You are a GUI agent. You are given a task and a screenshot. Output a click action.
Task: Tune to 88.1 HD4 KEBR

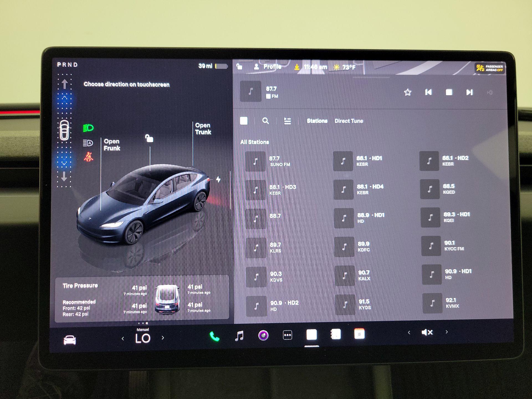click(359, 190)
